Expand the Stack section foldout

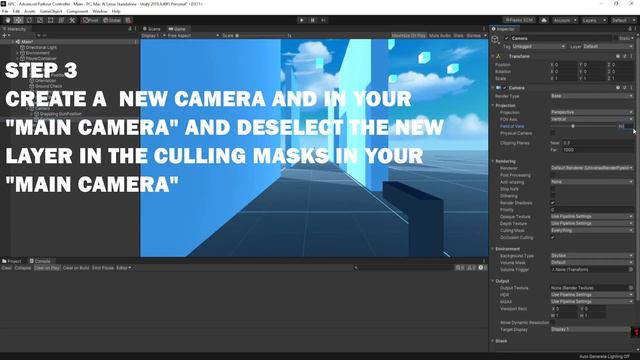(x=493, y=341)
